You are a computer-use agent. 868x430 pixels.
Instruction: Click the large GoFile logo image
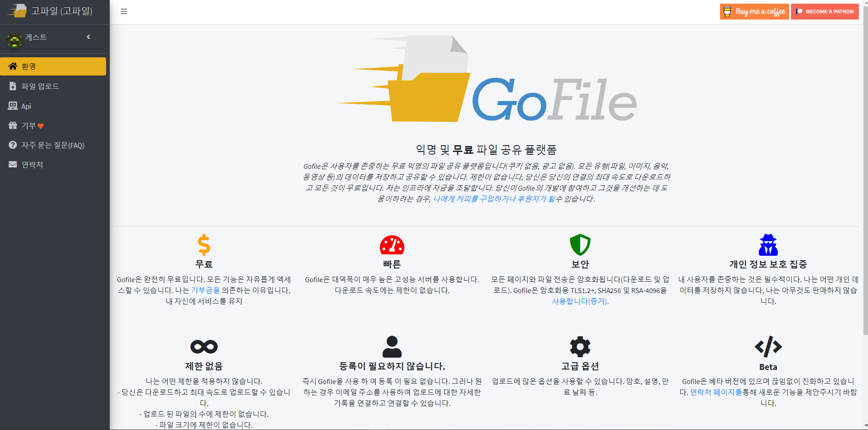tap(486, 79)
